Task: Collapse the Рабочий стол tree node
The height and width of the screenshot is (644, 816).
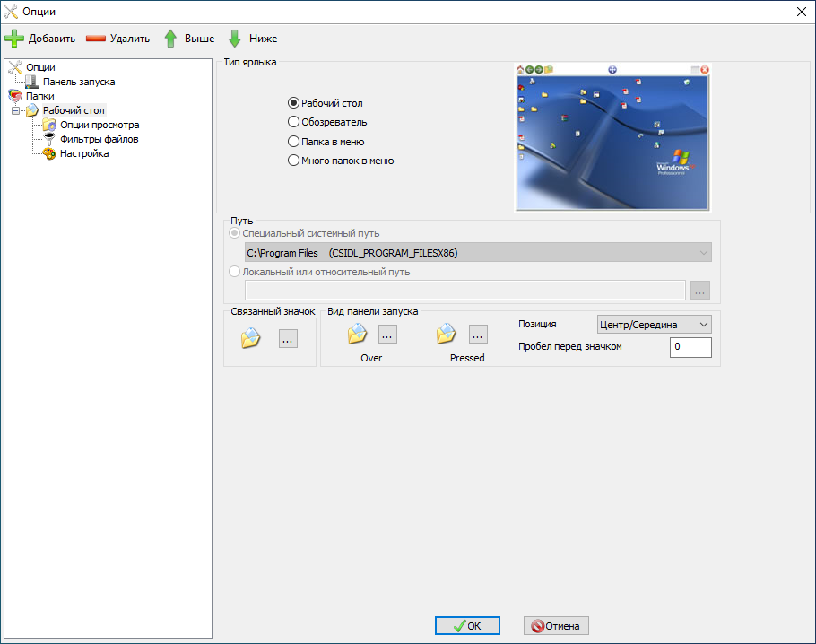Action: [15, 110]
